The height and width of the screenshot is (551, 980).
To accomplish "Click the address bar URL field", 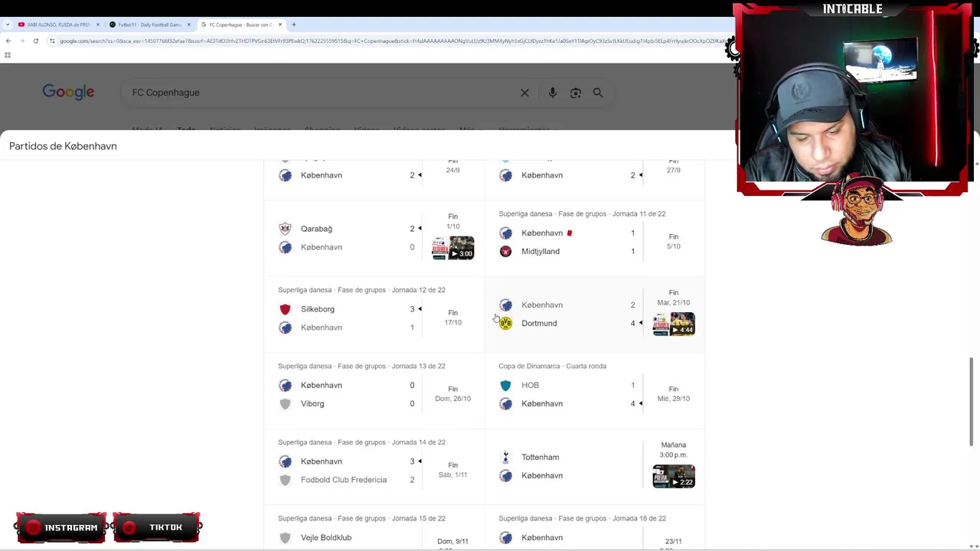I will tap(390, 41).
